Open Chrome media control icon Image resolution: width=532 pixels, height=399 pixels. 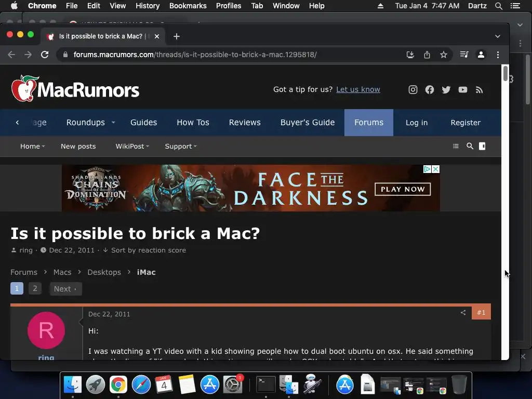point(464,54)
